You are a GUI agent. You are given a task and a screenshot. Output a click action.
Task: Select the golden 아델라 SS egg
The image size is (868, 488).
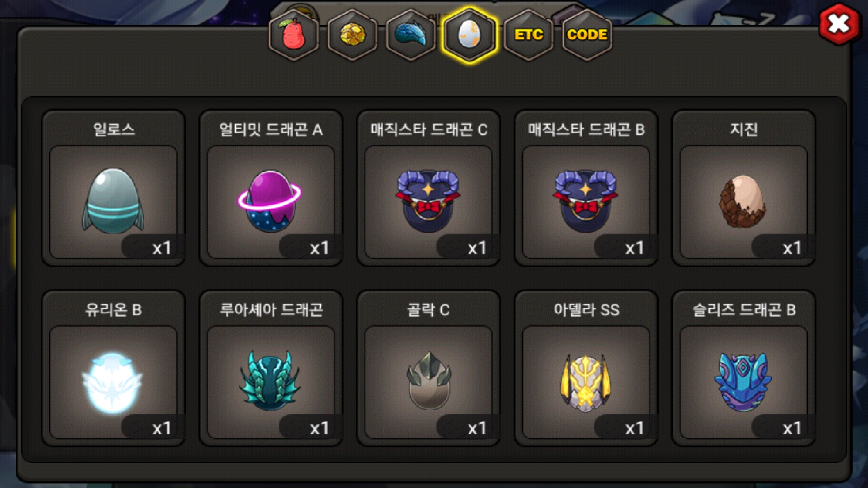586,382
